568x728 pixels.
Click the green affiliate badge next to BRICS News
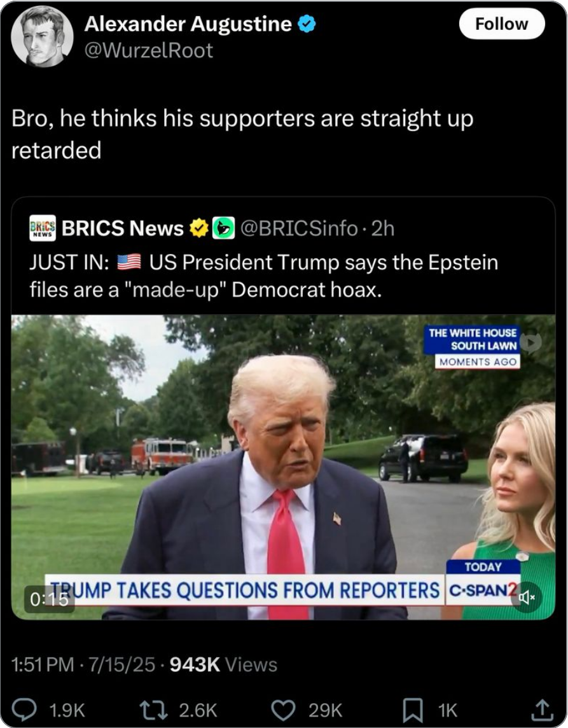coord(223,228)
